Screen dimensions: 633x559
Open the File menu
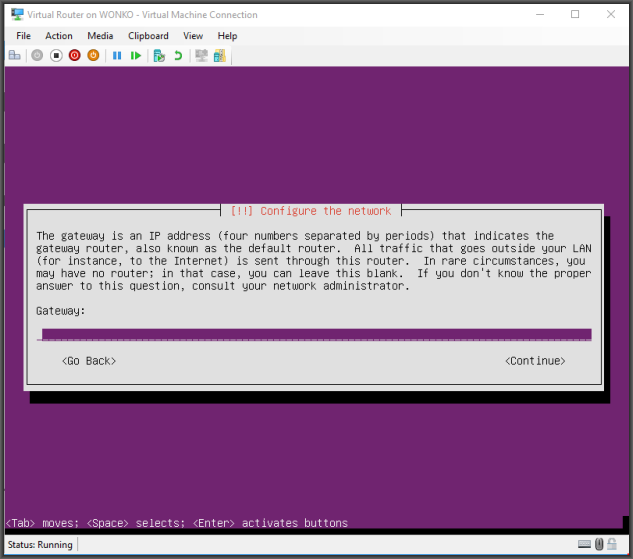tap(23, 36)
